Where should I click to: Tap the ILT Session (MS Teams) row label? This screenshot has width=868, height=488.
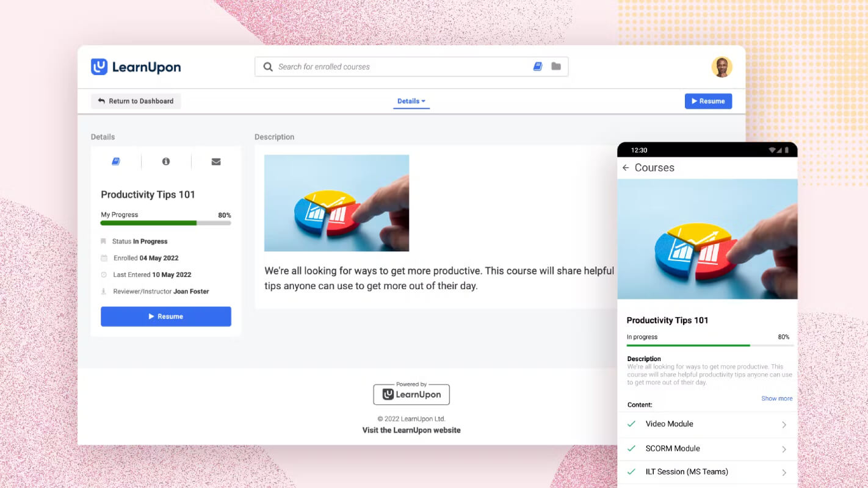(687, 472)
